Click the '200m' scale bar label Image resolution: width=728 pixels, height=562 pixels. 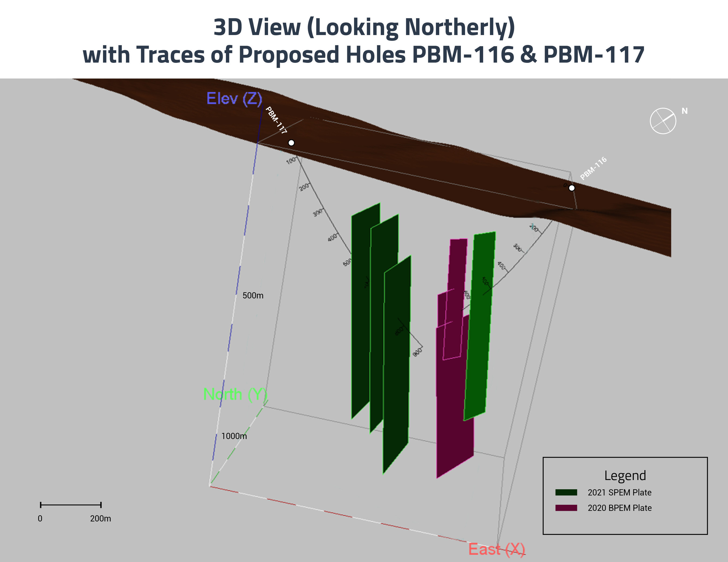tap(100, 518)
